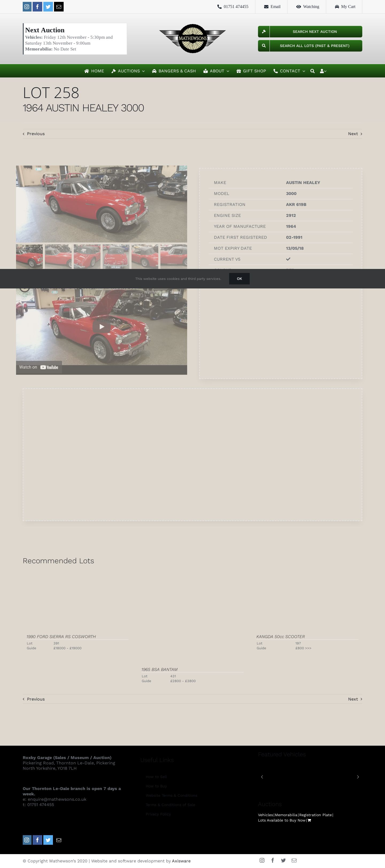Go to Home menu item
This screenshot has width=385, height=868.
[x=94, y=71]
